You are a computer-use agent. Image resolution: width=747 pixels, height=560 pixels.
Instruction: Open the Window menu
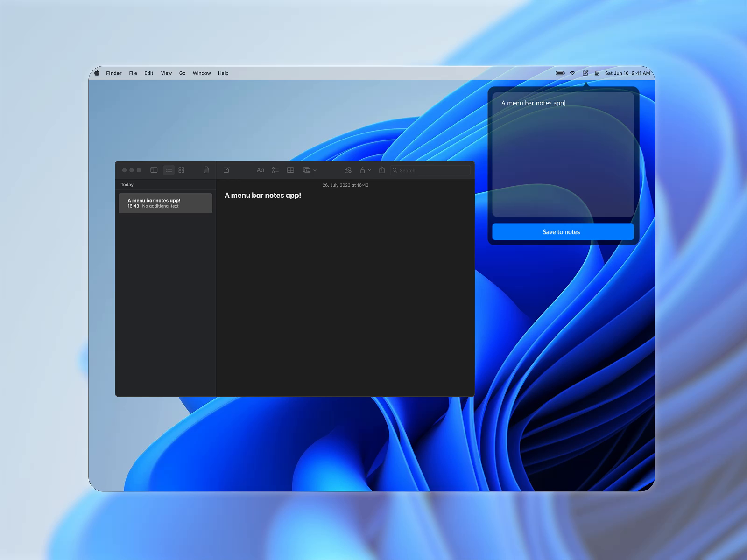(202, 73)
